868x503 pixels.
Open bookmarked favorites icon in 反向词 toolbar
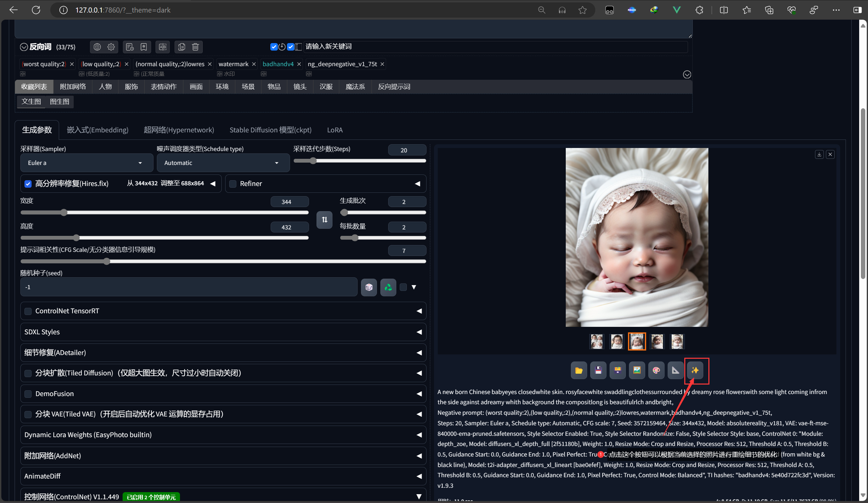[x=144, y=47]
